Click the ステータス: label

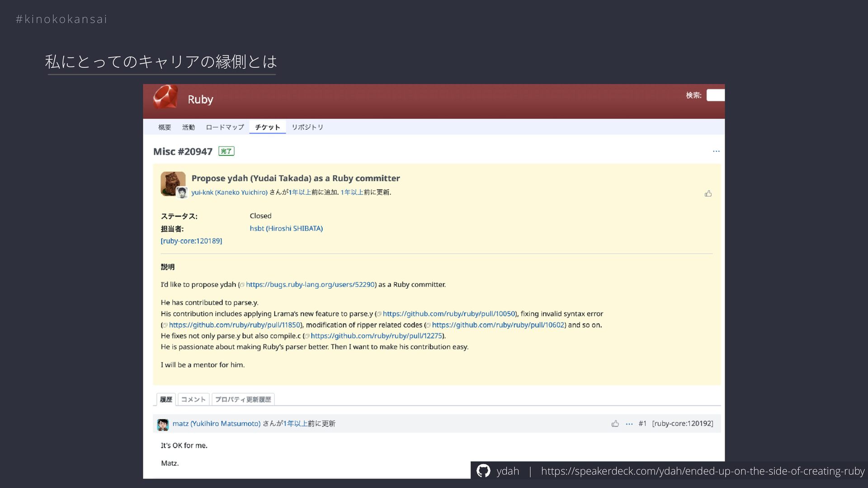tap(179, 216)
